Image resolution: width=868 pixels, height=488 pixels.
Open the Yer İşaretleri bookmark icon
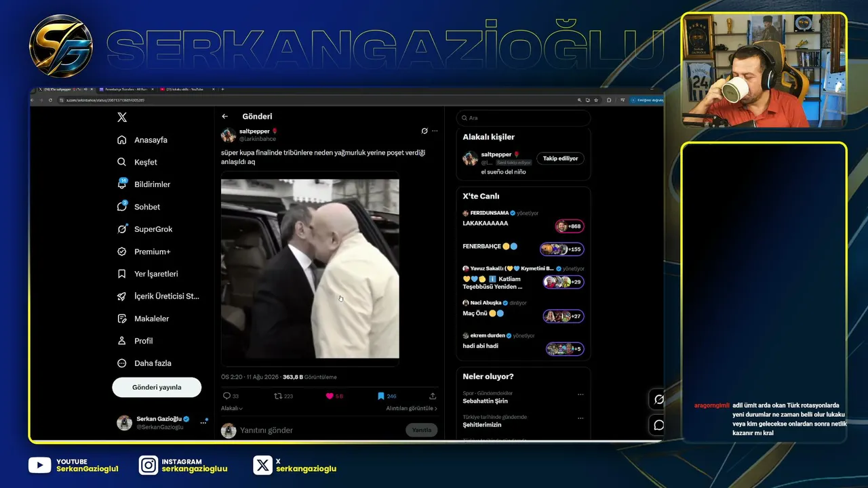(122, 274)
